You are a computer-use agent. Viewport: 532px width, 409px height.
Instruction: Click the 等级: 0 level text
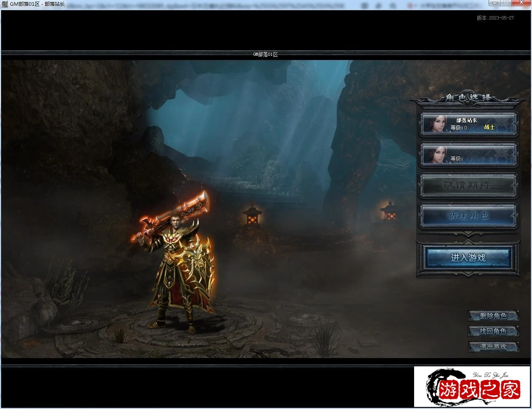[459, 128]
